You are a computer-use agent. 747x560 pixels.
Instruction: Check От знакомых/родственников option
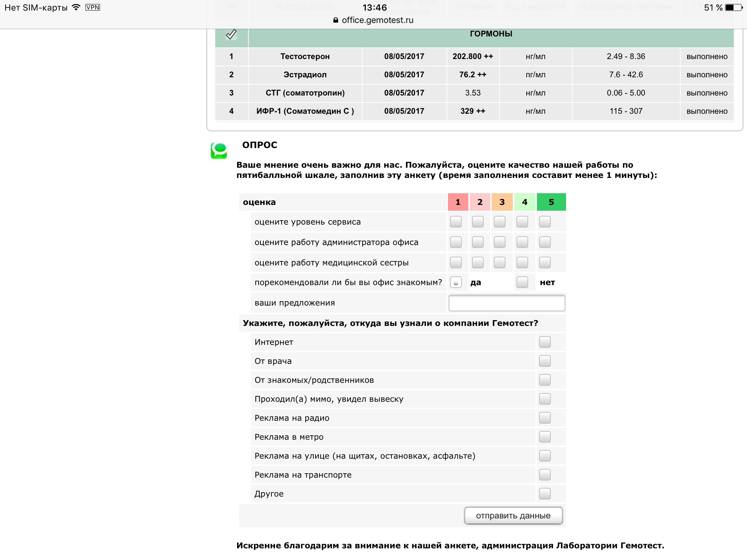545,380
